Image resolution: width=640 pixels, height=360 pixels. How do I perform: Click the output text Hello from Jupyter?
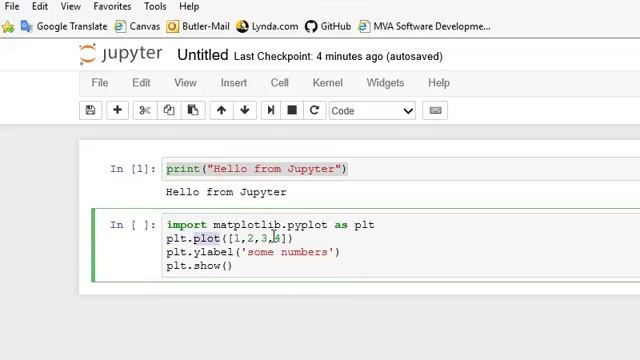coord(226,192)
